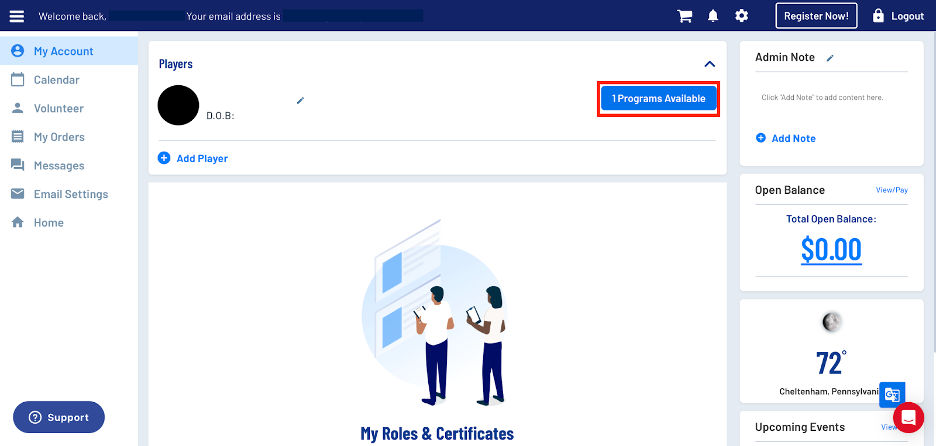Open the hamburger menu icon
Screen dimensions: 936x446
point(17,16)
